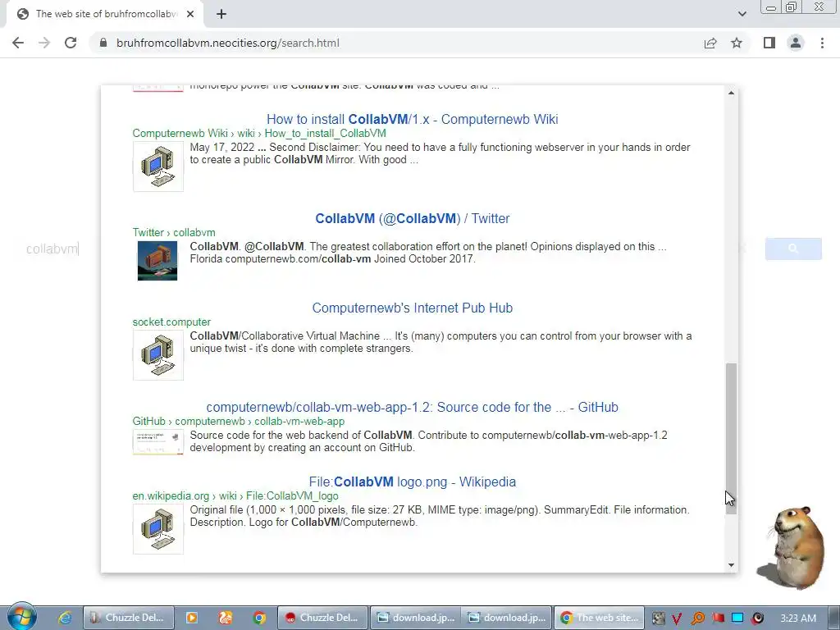Launch Internet Explorer from taskbar
Image resolution: width=840 pixels, height=630 pixels.
pos(64,618)
